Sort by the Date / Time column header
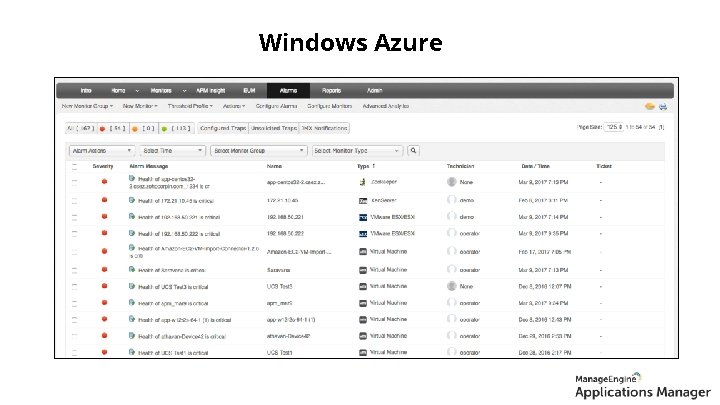Screen dimensions: 720x405 pyautogui.click(x=535, y=166)
